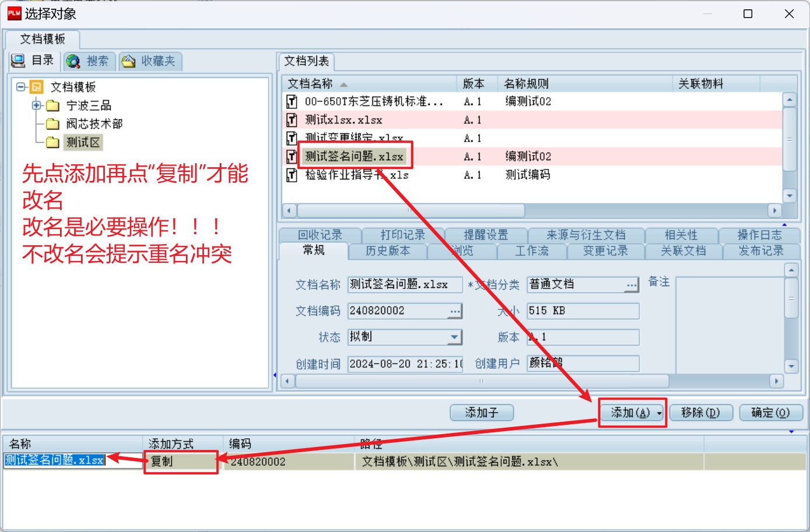Click the 搜索 magnifier globe icon
This screenshot has height=532, width=810.
click(73, 61)
